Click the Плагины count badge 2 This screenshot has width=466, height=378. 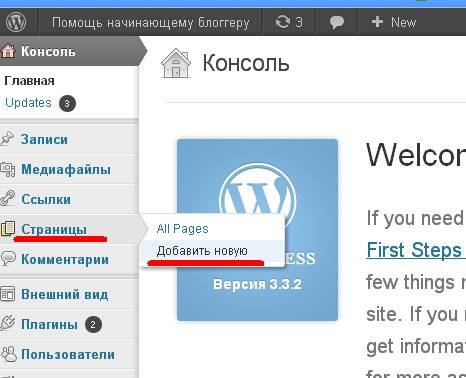coord(93,325)
